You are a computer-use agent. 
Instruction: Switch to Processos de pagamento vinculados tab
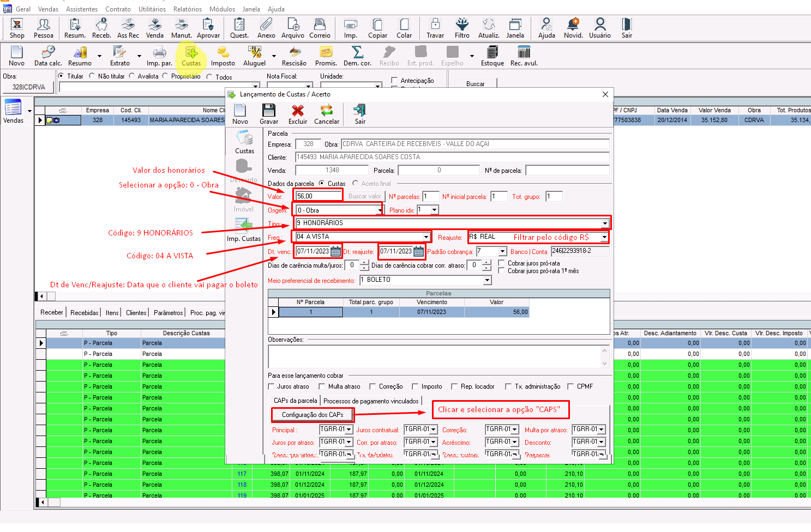[371, 401]
